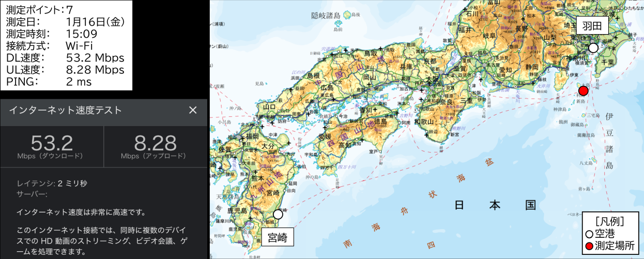Click the 和歌山 label on map
The height and width of the screenshot is (259, 644).
424,122
